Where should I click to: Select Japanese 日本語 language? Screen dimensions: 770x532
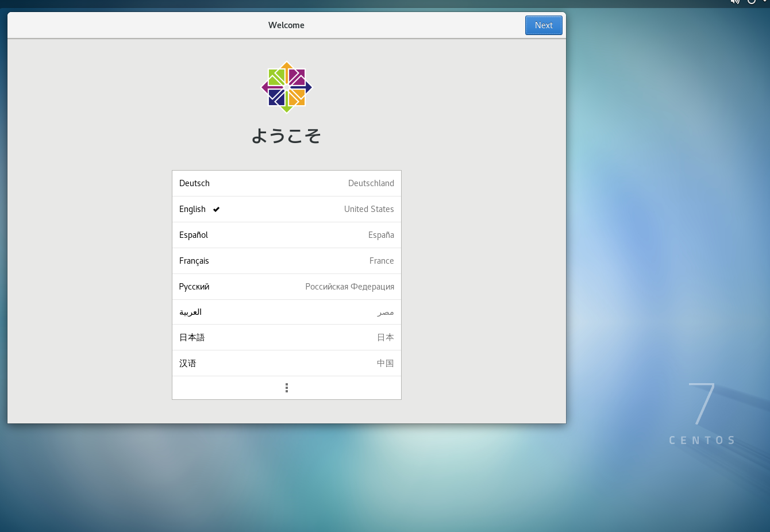pos(192,337)
